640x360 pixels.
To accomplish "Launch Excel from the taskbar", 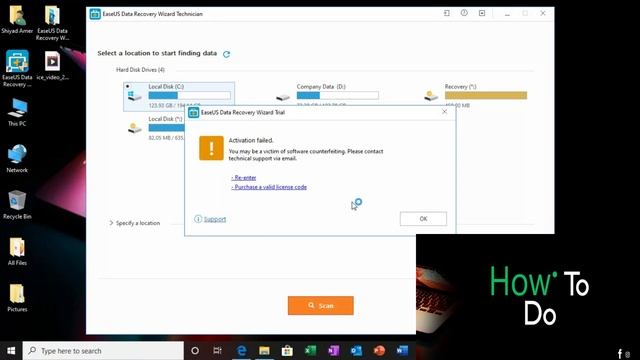I will 310,351.
